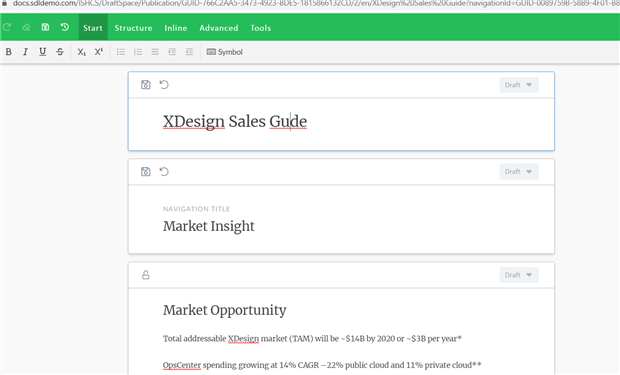Screen dimensions: 620x375
Task: Apply Underline formatting
Action: click(42, 52)
